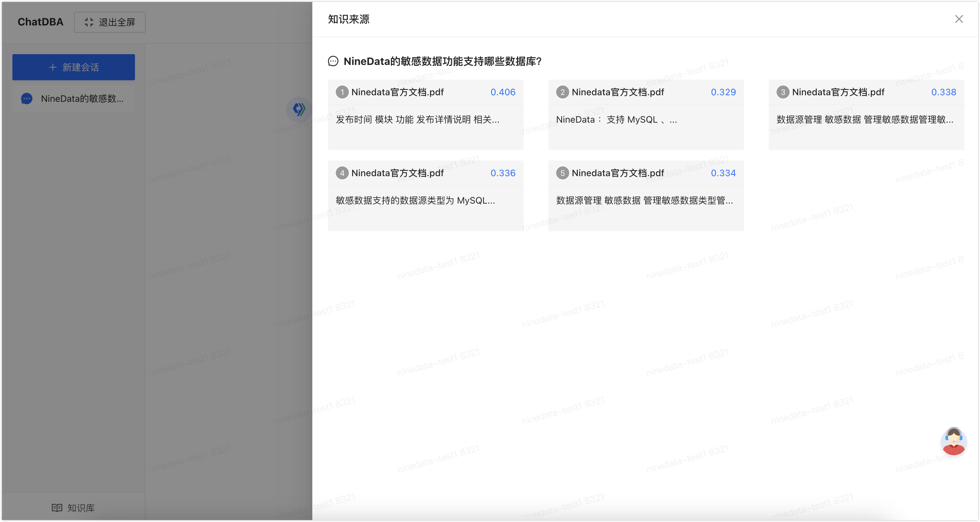Image resolution: width=980 pixels, height=522 pixels.
Task: Click the 知识来源 panel title
Action: pos(349,19)
